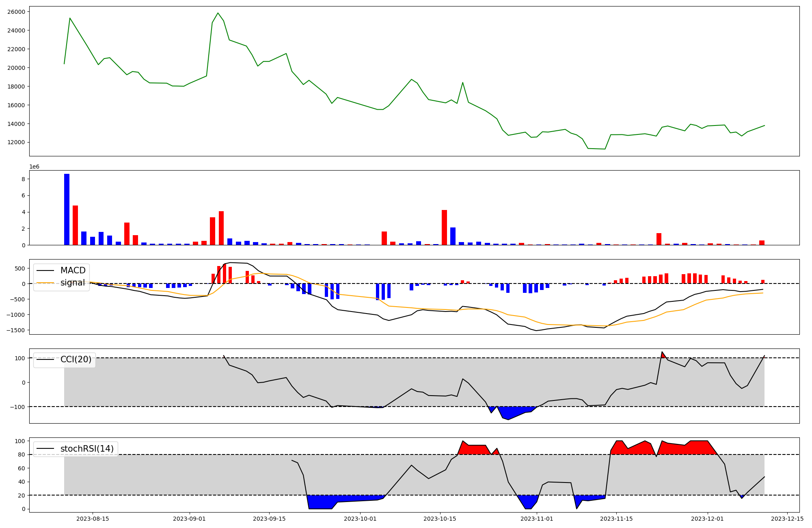
Task: Click the 12000 price axis label
Action: point(16,143)
